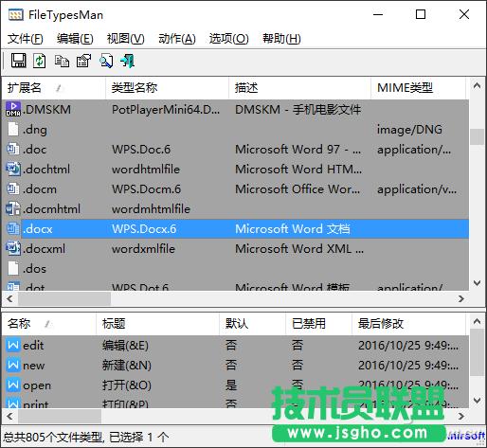Open the 动作(A) menu
This screenshot has height=448, width=487.
177,39
